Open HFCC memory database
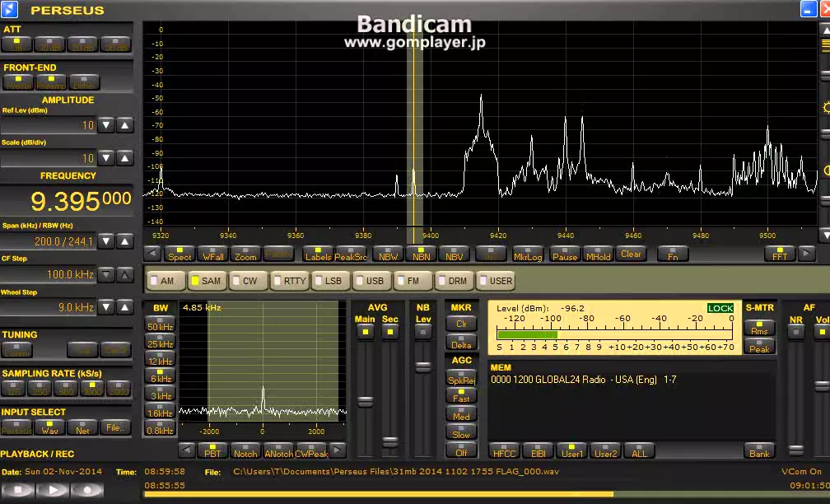The image size is (830, 504). (x=504, y=451)
